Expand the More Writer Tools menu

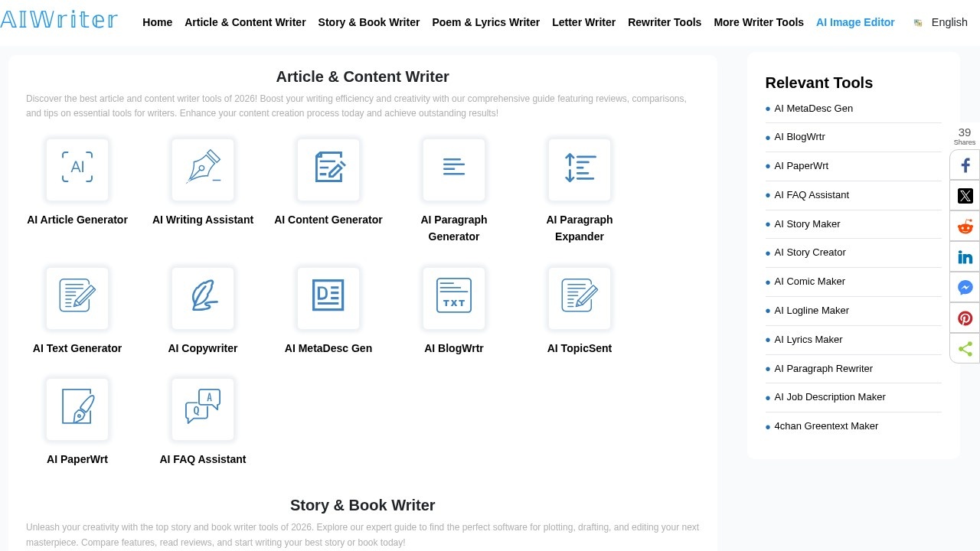coord(759,22)
